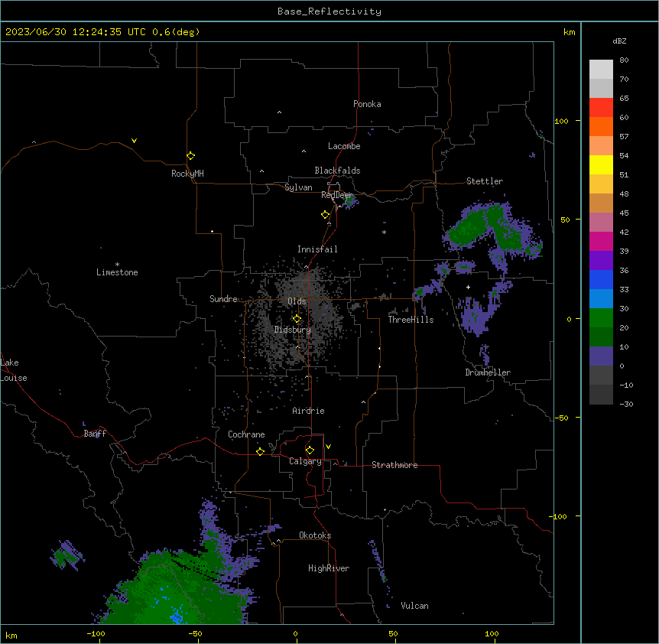This screenshot has height=644, width=659.
Task: Select the 42 dBZ pink color swatch
Action: 601,222
